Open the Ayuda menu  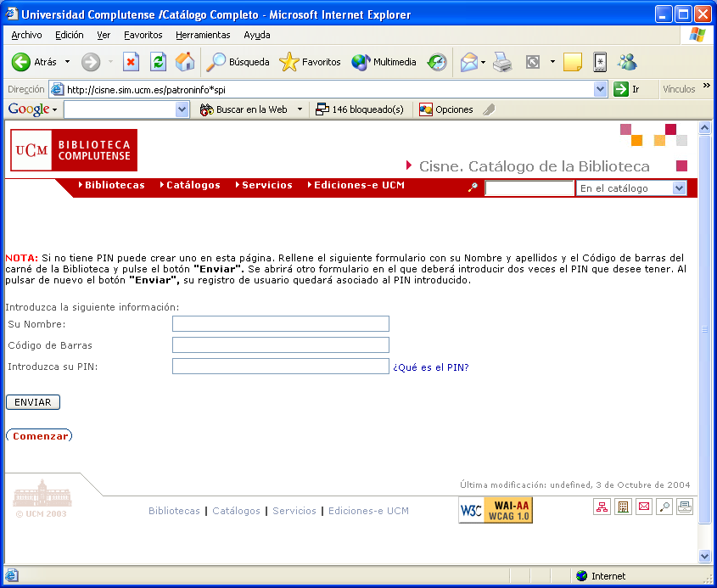257,35
